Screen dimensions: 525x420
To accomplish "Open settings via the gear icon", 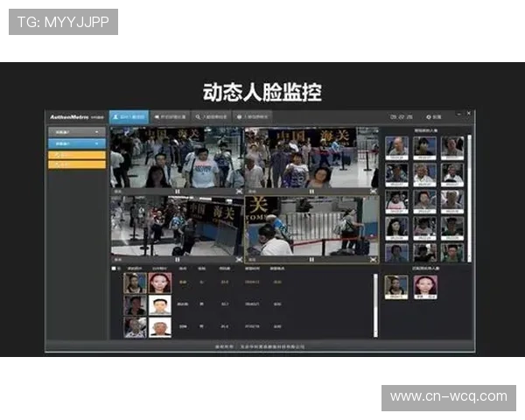I will coord(434,117).
